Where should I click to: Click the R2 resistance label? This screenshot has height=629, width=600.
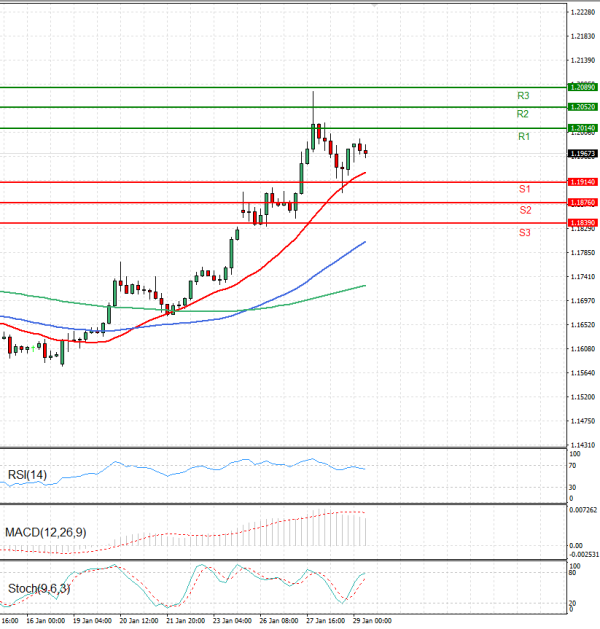pyautogui.click(x=523, y=114)
